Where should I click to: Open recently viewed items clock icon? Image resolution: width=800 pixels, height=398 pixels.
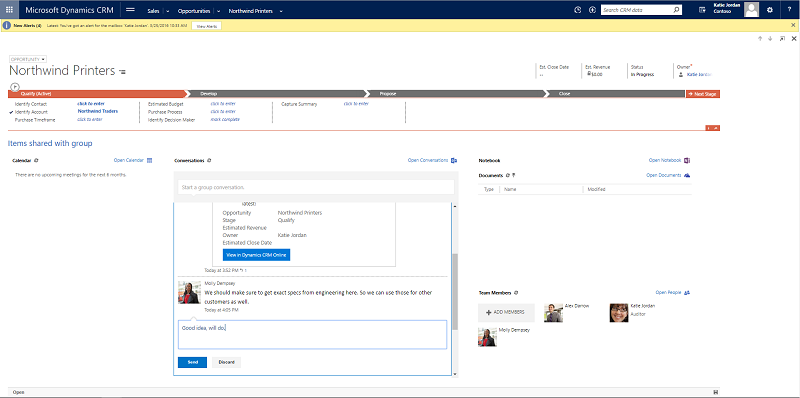click(x=578, y=10)
